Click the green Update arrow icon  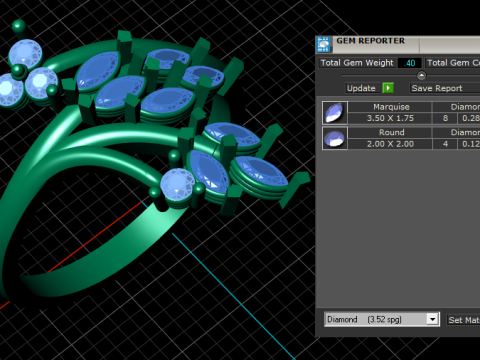388,88
